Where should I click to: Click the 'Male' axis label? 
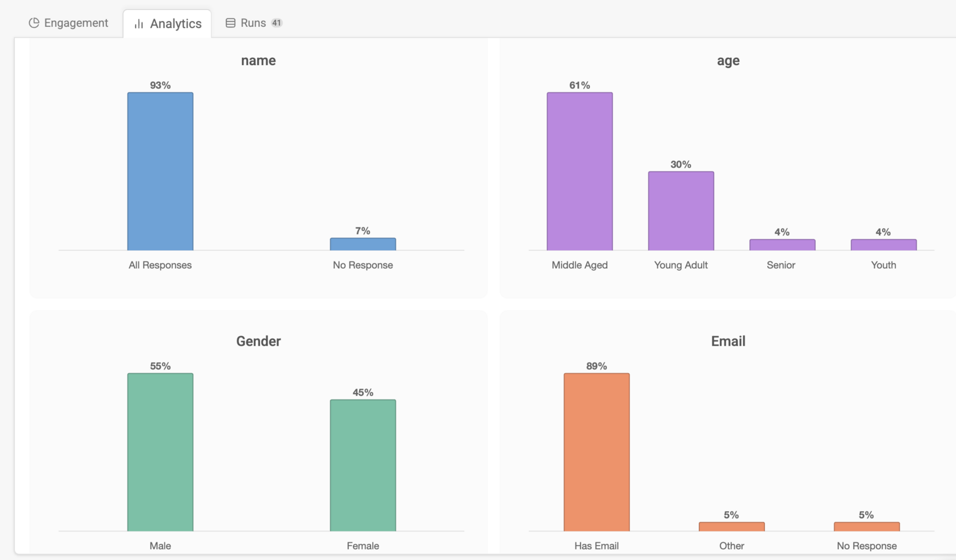tap(160, 546)
